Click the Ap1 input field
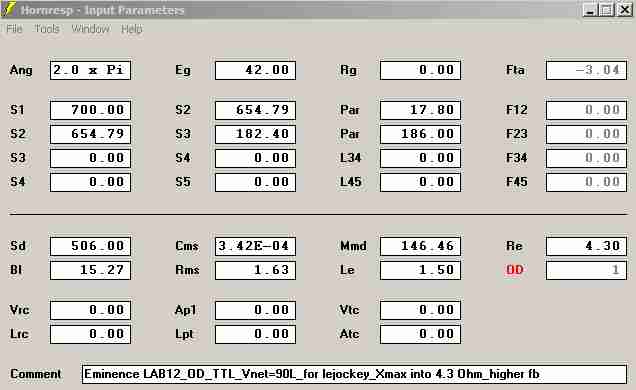636x390 pixels. pyautogui.click(x=256, y=311)
